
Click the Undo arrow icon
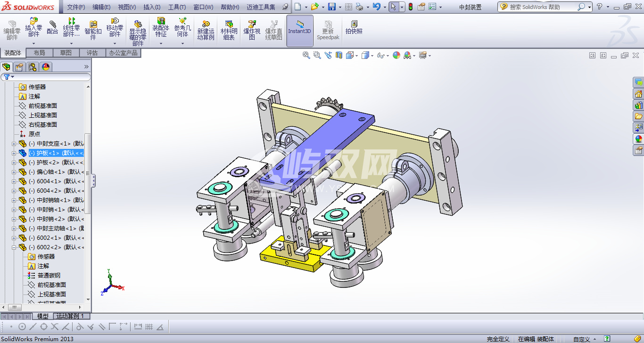coord(376,7)
